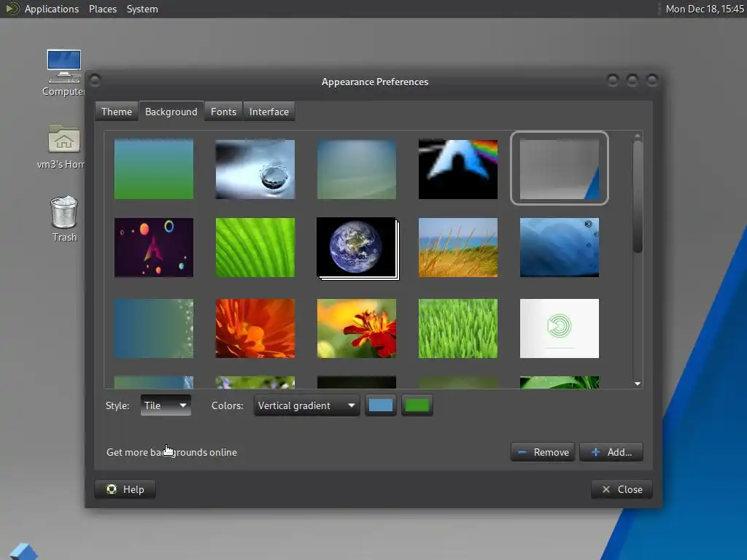Select the highlighted gray wallpaper thumbnail
The image size is (747, 560).
point(560,168)
